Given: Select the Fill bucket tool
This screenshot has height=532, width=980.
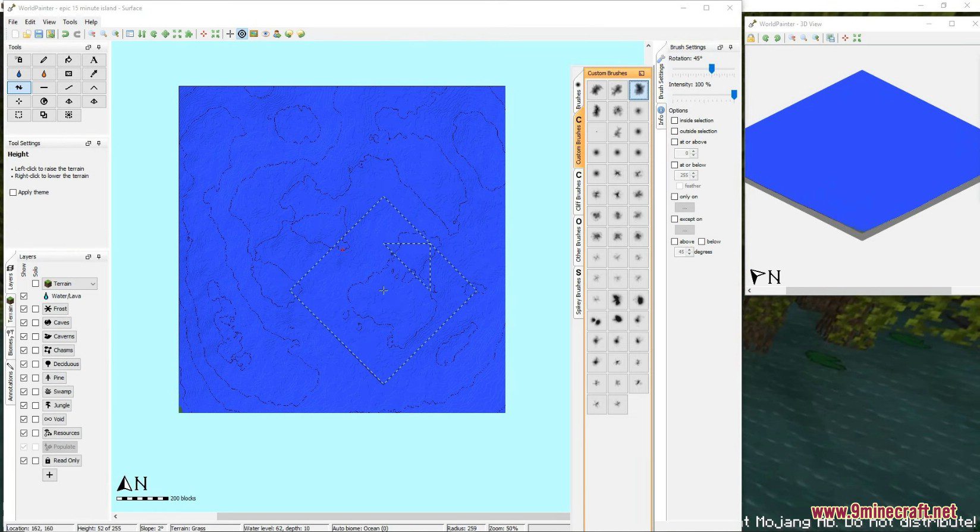Looking at the screenshot, I should (69, 60).
